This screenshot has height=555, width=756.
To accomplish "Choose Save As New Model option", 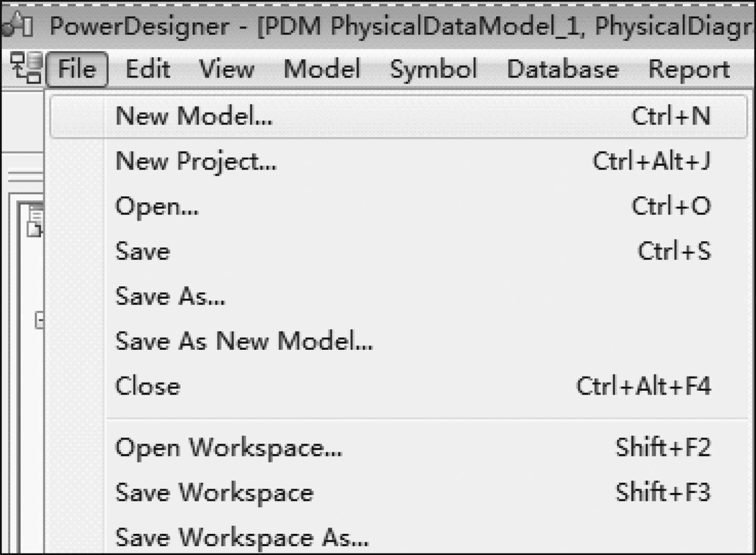I will (244, 341).
